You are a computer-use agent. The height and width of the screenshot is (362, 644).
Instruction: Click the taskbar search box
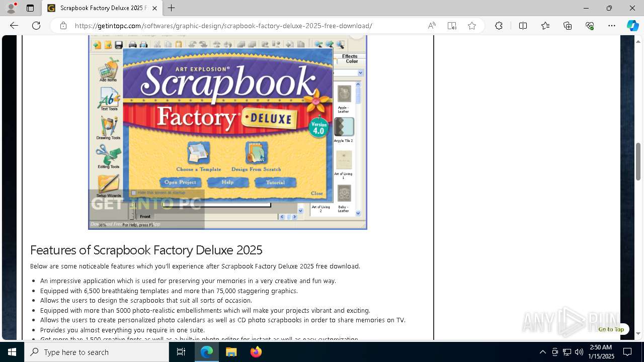pos(97,352)
